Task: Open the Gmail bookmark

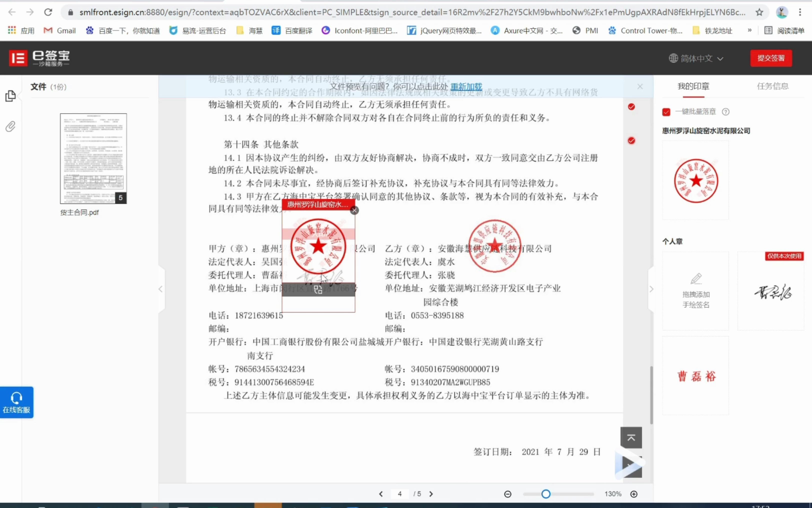Action: pyautogui.click(x=60, y=31)
